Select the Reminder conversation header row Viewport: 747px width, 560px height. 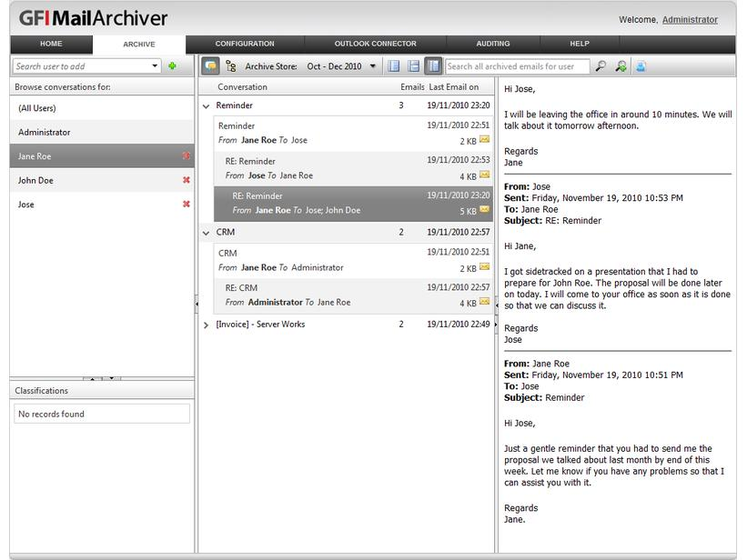click(x=347, y=105)
